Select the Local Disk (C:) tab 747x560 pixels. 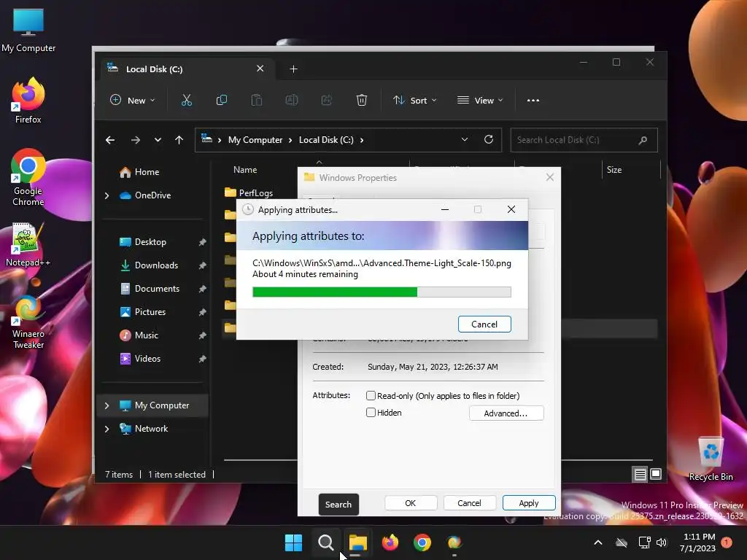186,69
